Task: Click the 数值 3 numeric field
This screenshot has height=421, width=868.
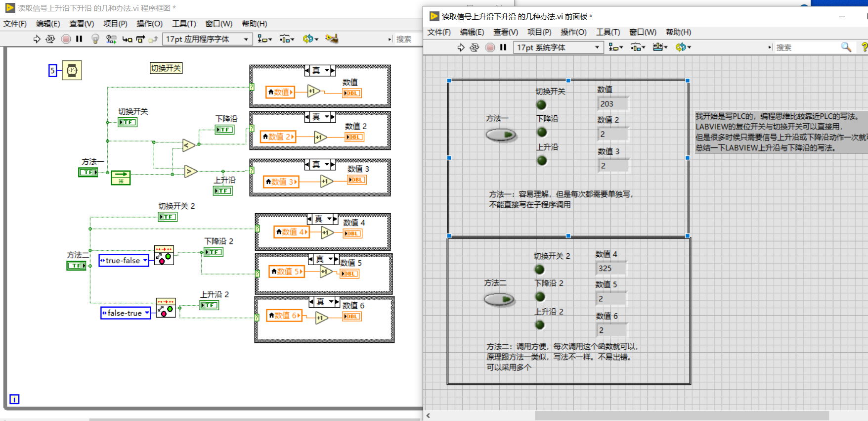Action: click(x=613, y=166)
